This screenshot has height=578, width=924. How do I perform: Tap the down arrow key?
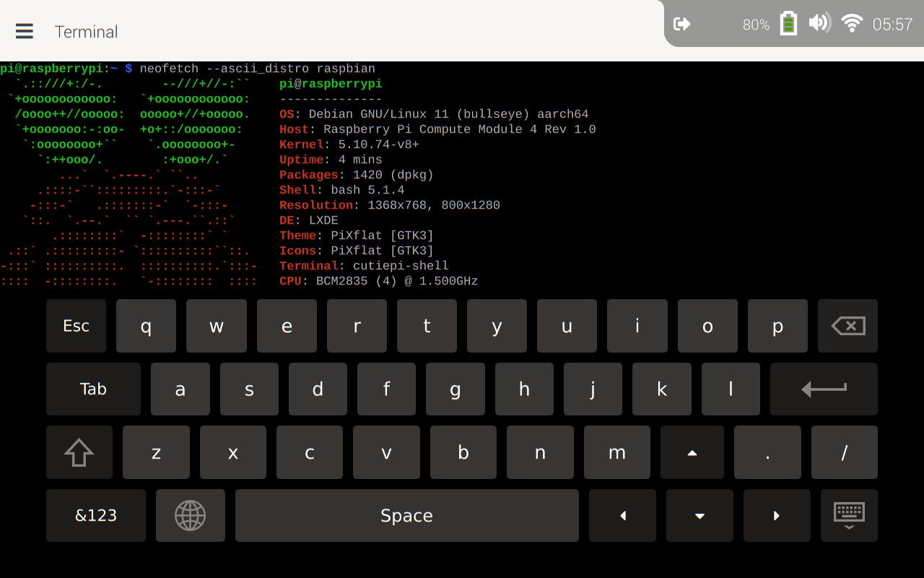(x=699, y=515)
